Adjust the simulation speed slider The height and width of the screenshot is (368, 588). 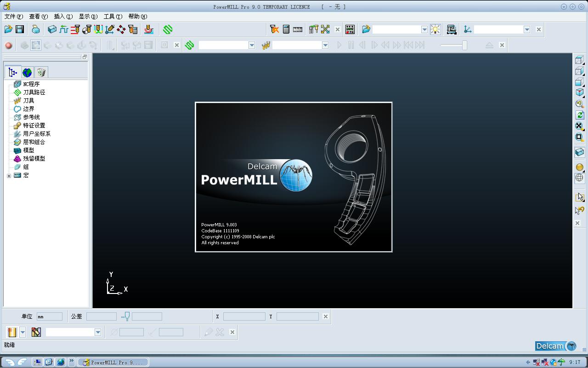[464, 45]
